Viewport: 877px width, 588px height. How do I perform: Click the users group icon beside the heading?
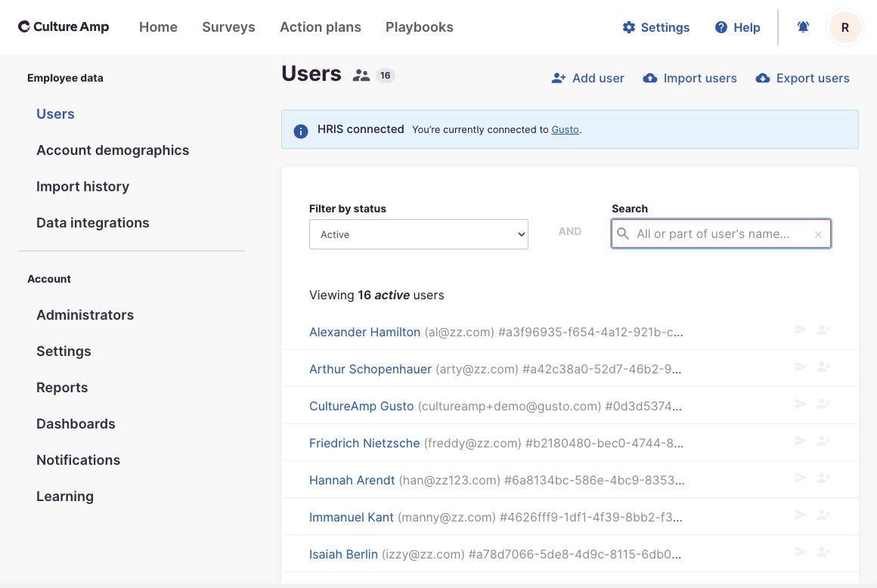[361, 76]
